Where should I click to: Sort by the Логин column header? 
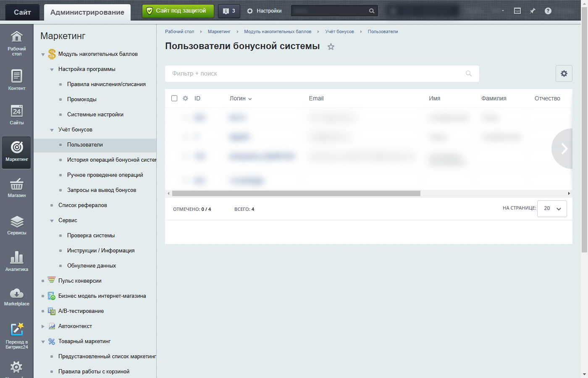[241, 98]
